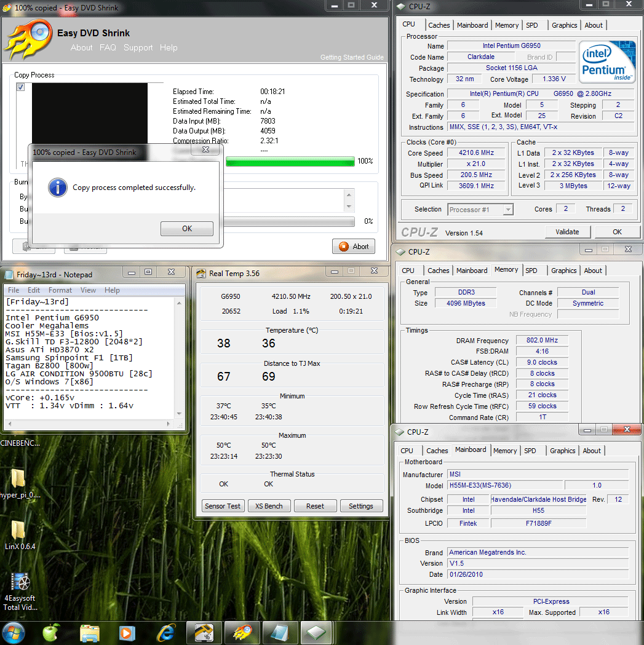Open About tab in CPU-Z Mainboard window
The height and width of the screenshot is (645, 644).
pyautogui.click(x=592, y=451)
